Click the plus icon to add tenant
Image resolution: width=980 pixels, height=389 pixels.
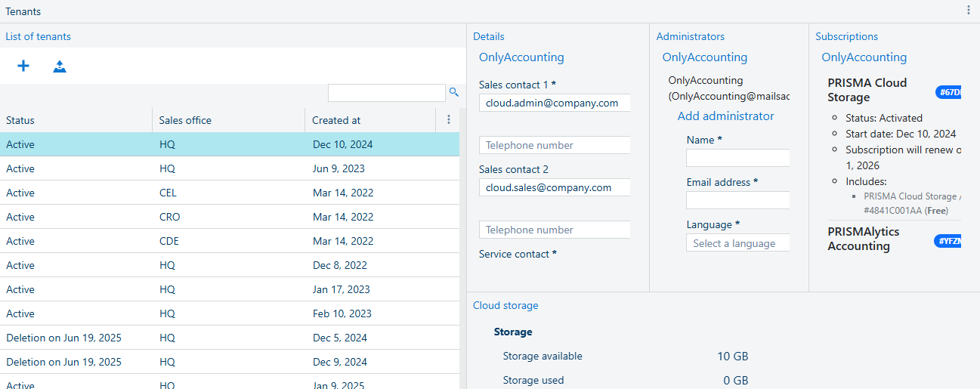coord(23,66)
